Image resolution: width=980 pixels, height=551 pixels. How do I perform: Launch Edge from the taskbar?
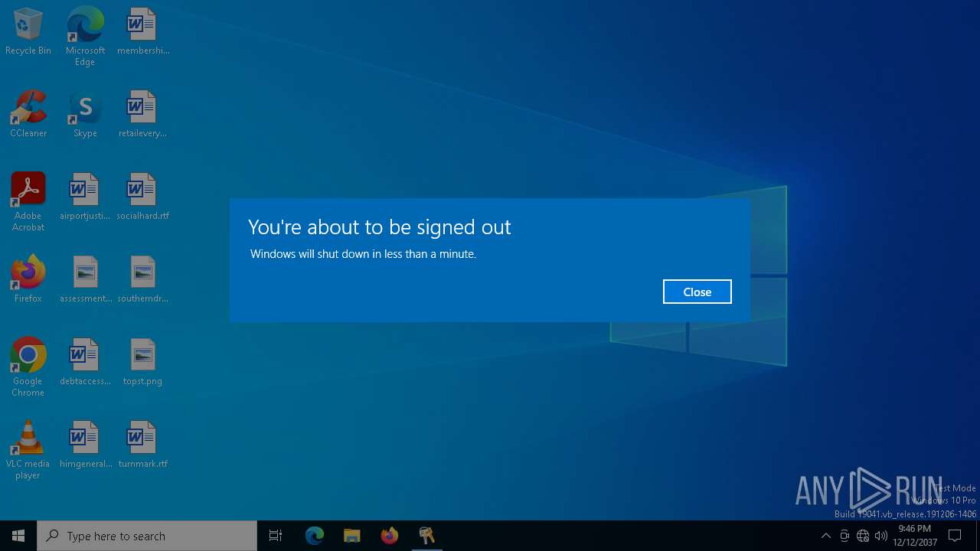[315, 536]
